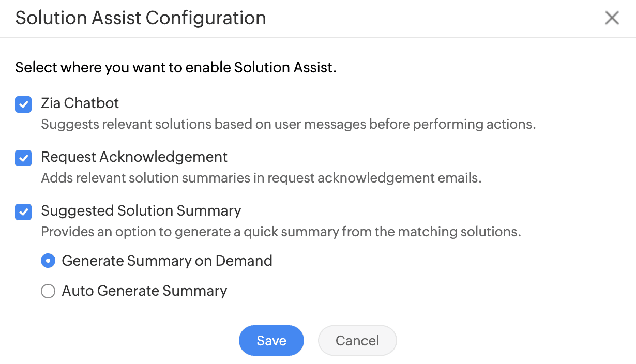Click the Request Acknowledgement label text
The image size is (636, 364).
point(134,157)
